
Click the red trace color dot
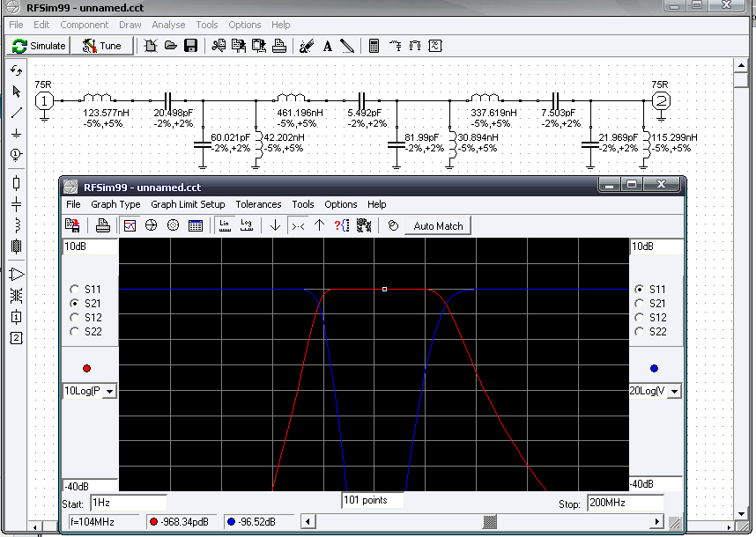pos(86,369)
